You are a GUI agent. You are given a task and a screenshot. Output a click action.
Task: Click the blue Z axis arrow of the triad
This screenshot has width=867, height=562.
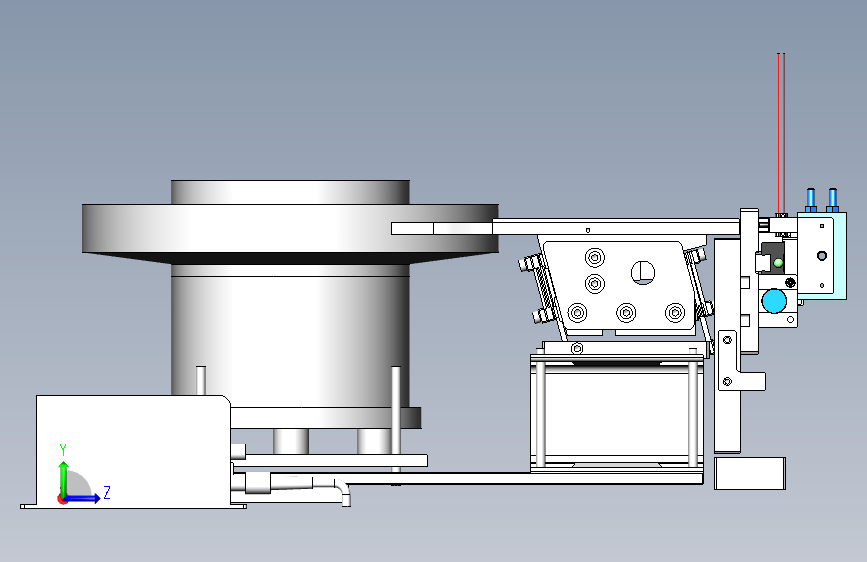(x=82, y=498)
